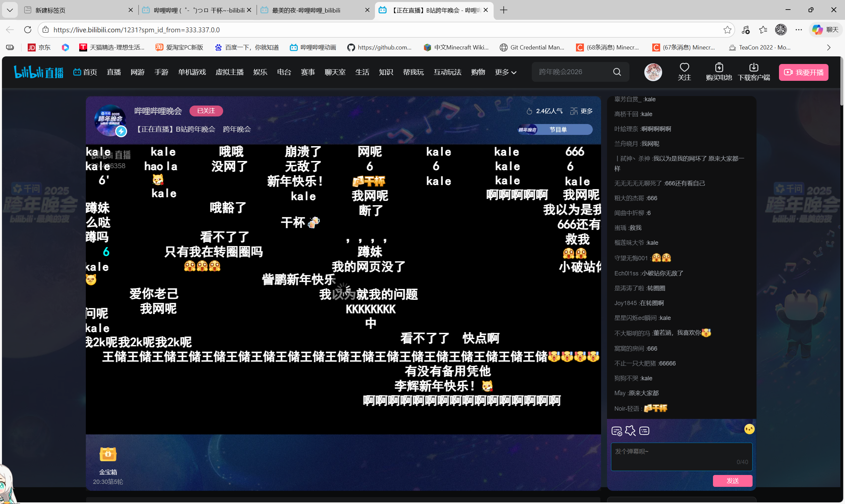The height and width of the screenshot is (504, 845).
Task: Toggle the browser favorites star for this page
Action: click(x=727, y=30)
